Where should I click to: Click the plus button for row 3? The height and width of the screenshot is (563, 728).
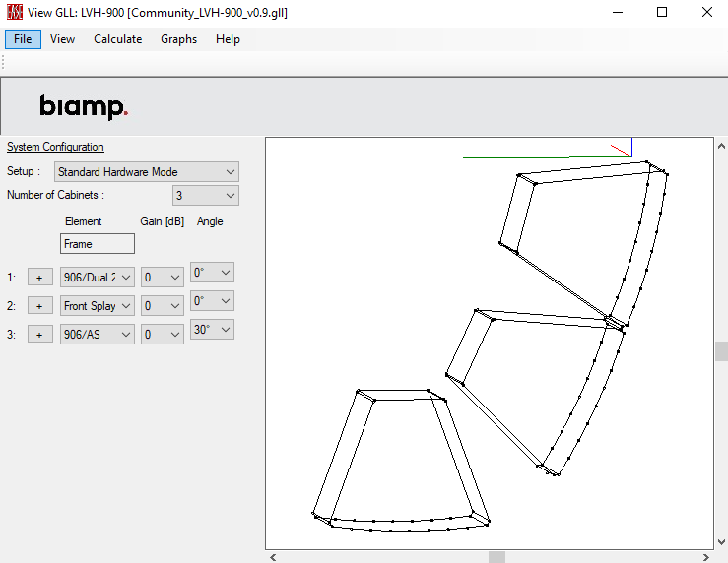[x=40, y=335]
